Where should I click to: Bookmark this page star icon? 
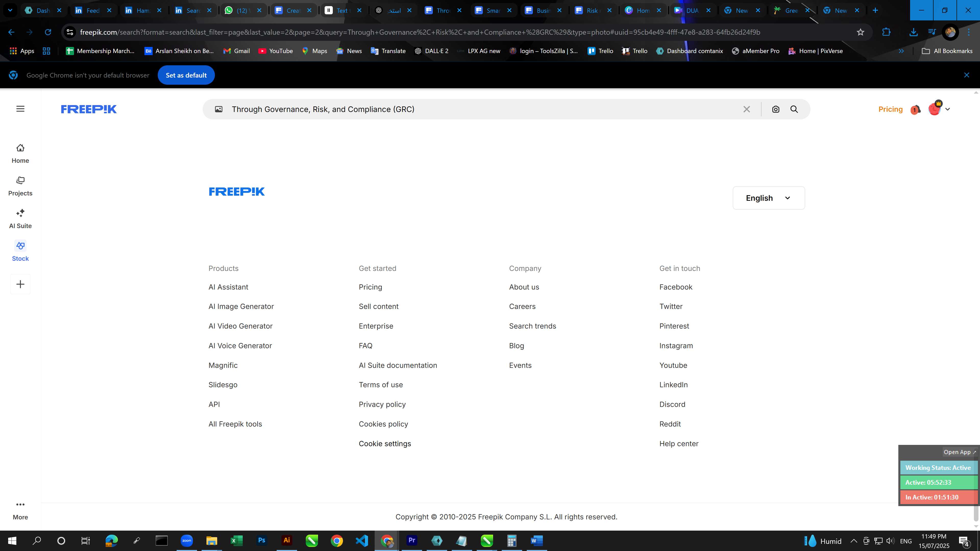tap(861, 32)
